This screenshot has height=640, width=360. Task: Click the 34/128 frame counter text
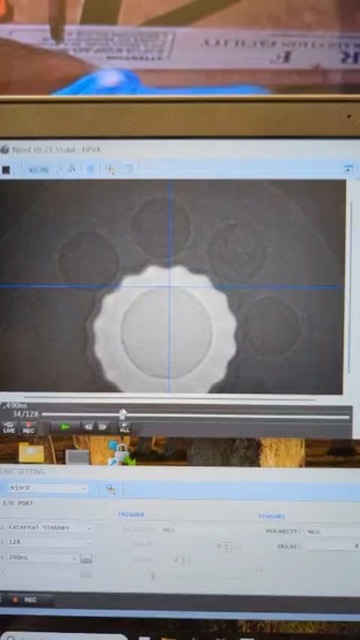(x=26, y=414)
